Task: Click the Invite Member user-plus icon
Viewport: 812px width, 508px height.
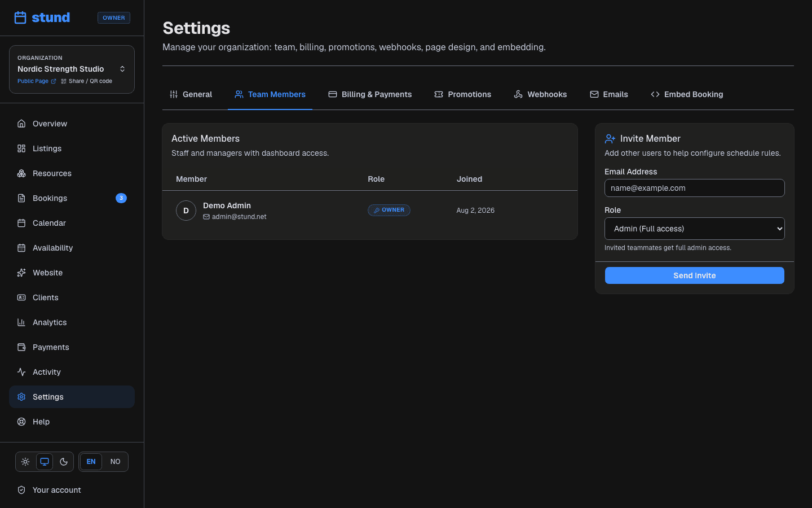Action: click(x=610, y=138)
